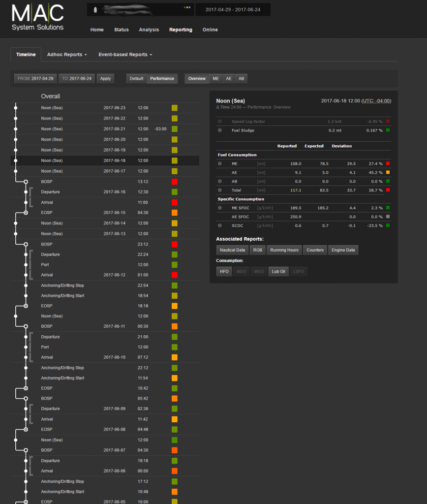
Task: Open the FROM date field 2017-04-29
Action: tap(35, 78)
